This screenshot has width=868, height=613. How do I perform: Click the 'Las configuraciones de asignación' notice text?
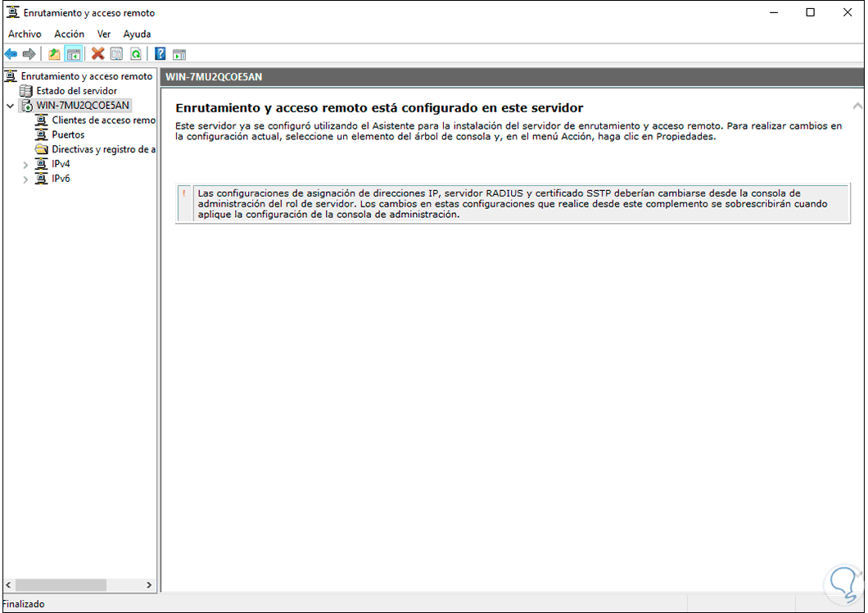coord(513,204)
